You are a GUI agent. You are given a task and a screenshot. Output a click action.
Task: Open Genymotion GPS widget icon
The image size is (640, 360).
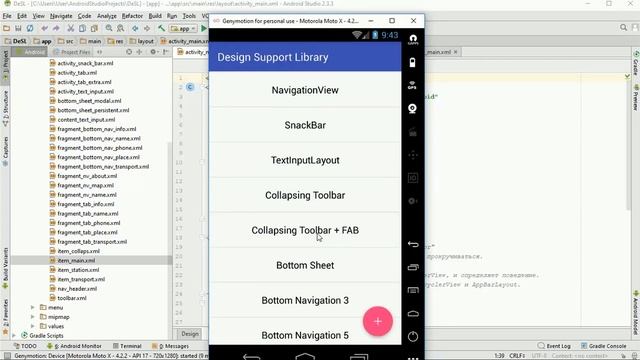(x=413, y=85)
